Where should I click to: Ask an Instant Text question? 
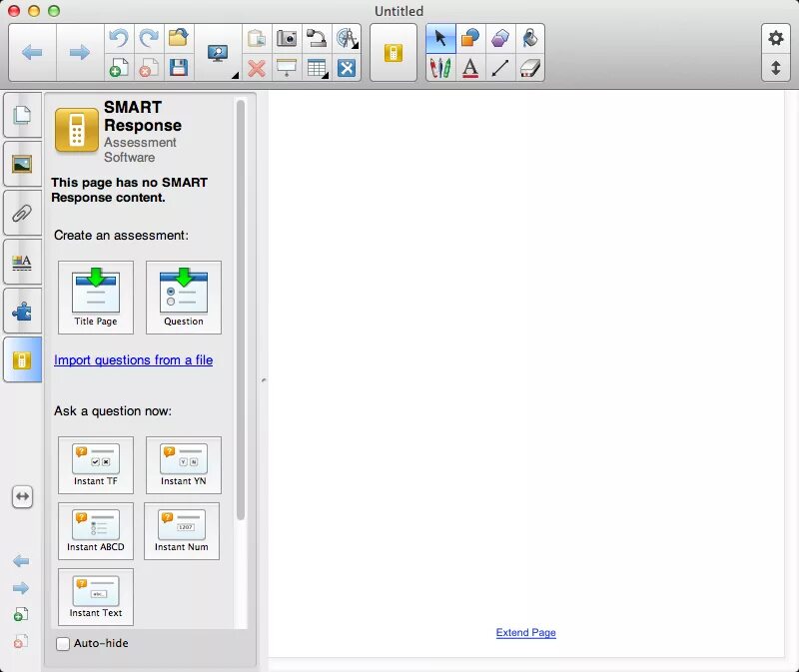pos(96,597)
